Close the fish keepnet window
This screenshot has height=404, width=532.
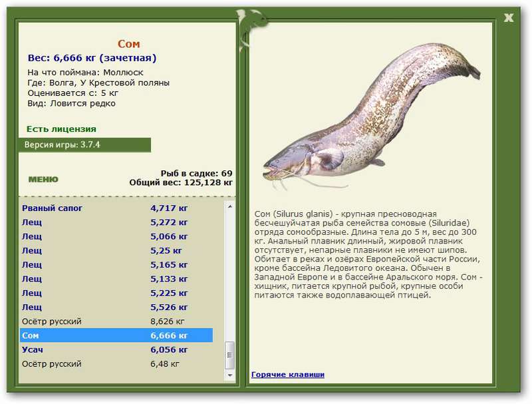(x=508, y=18)
